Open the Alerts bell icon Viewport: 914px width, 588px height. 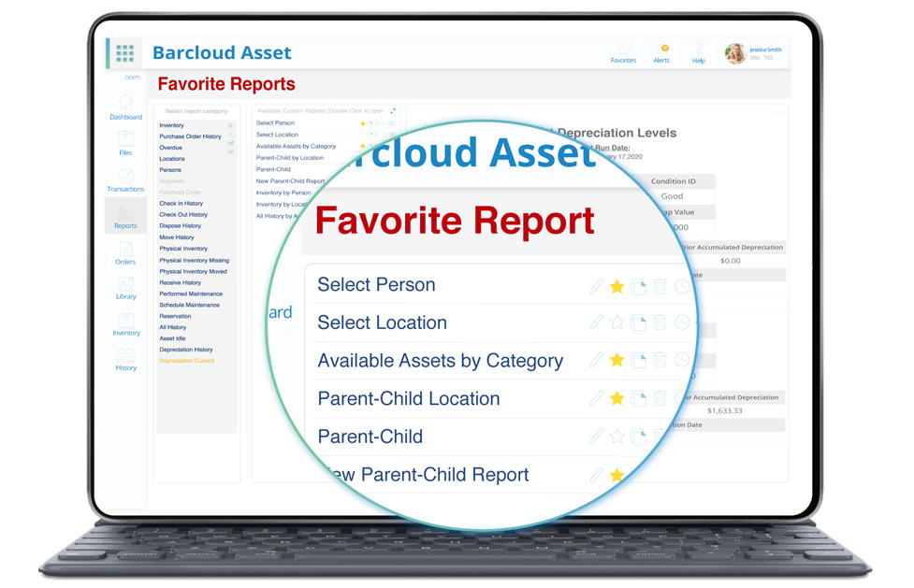pos(661,53)
